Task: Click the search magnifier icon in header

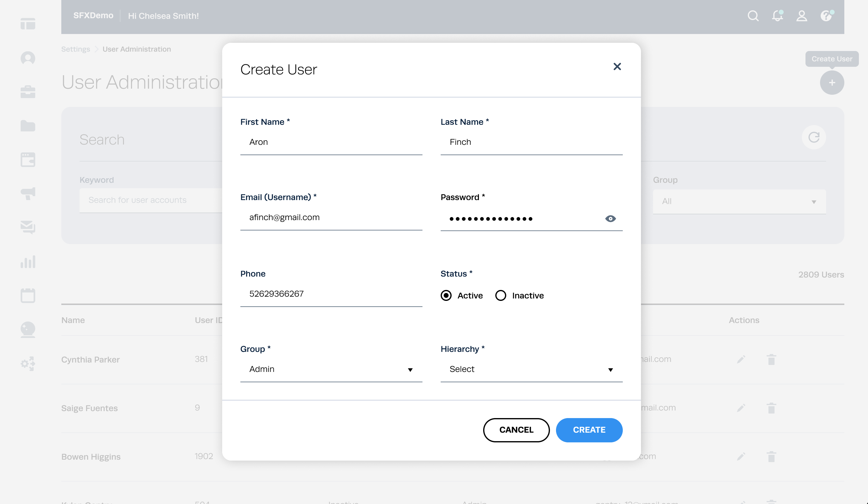Action: pos(753,16)
